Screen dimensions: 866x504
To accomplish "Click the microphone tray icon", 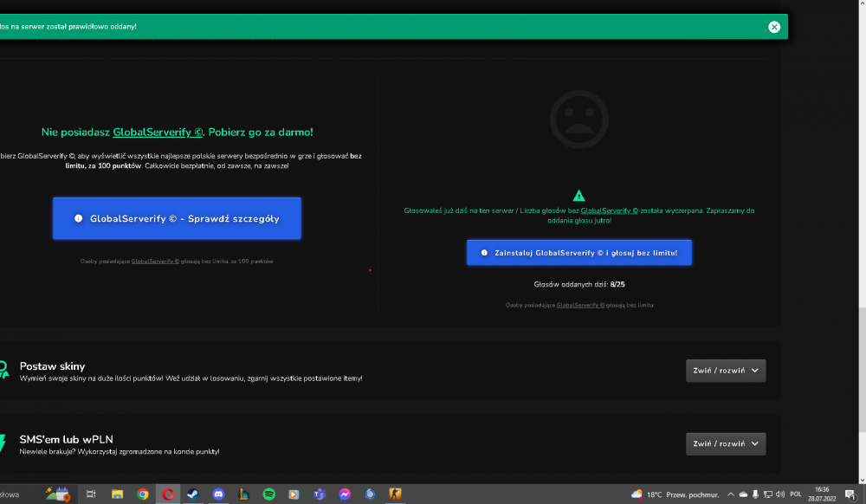I will click(x=755, y=494).
